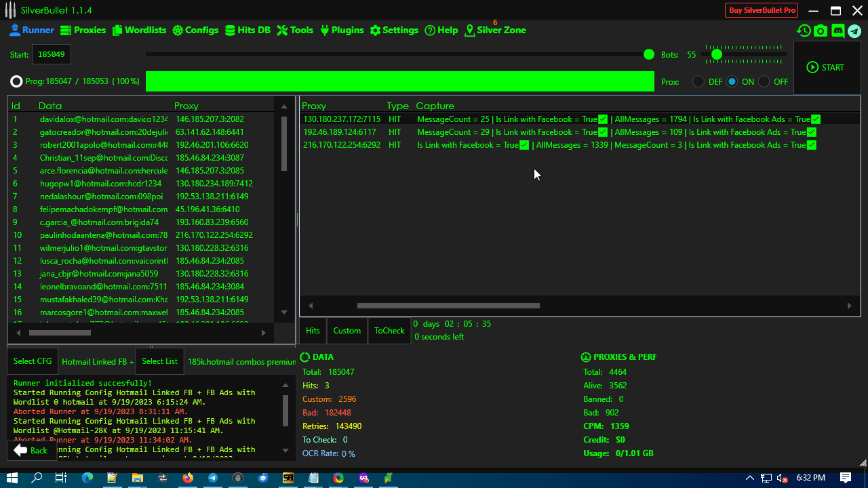This screenshot has height=488, width=868.
Task: Switch to the Custom tab
Action: coord(347,330)
